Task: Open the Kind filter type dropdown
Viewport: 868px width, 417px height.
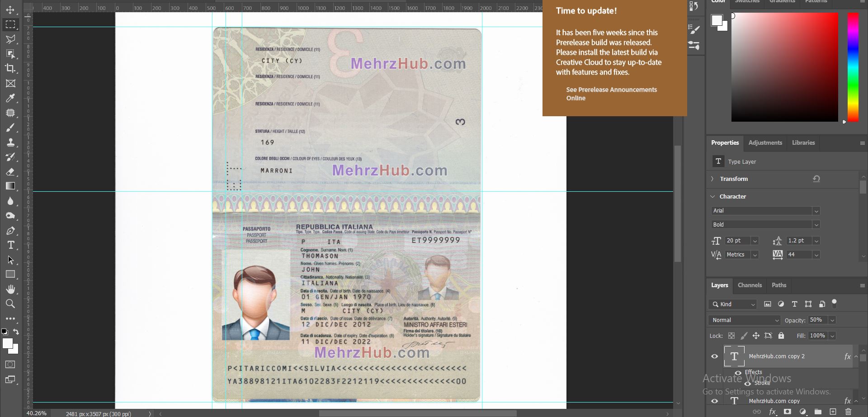Action: click(732, 304)
